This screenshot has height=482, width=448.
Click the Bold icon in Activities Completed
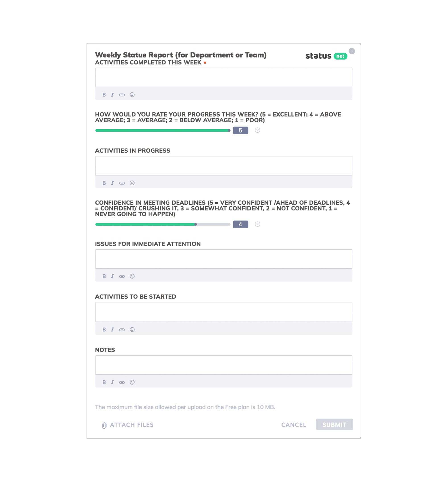point(104,94)
